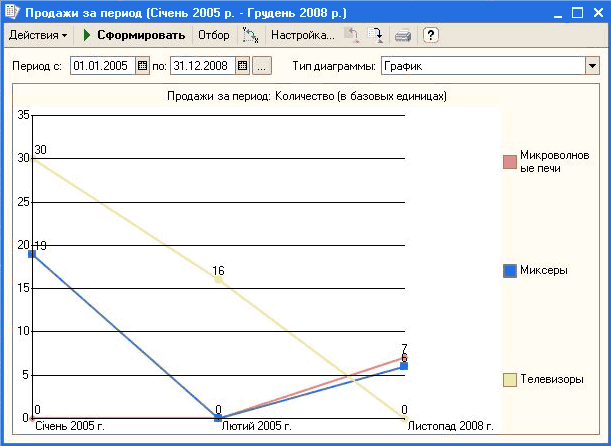Screen dimensions: 611x446
Task: Click the data label 30 on chart
Action: pos(40,150)
